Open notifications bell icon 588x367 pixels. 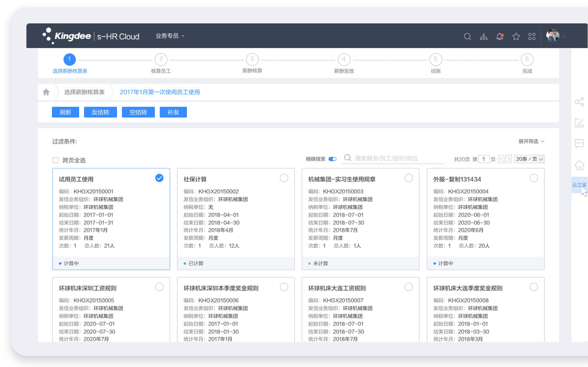click(x=499, y=36)
